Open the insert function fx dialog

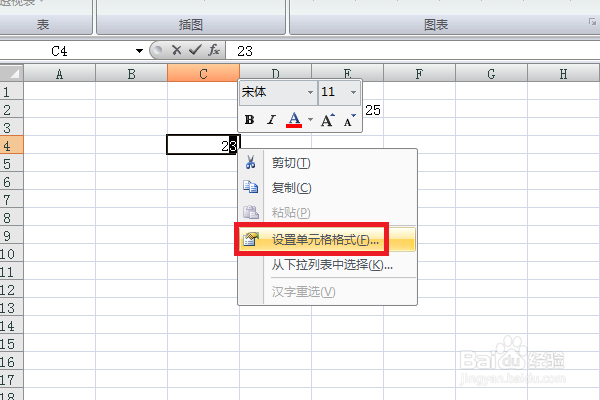[214, 50]
